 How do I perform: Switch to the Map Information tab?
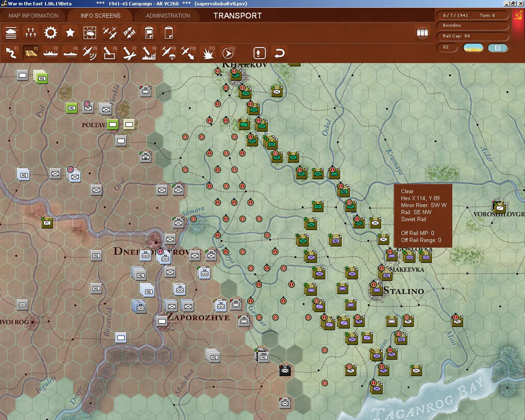point(33,16)
